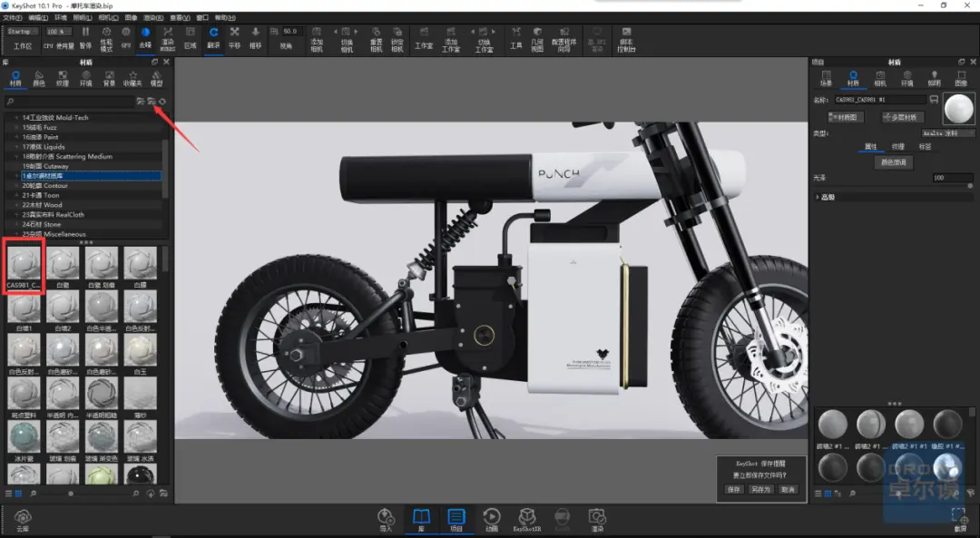Image resolution: width=980 pixels, height=538 pixels.
Task: Open the 渲染(R) menu
Action: click(153, 17)
